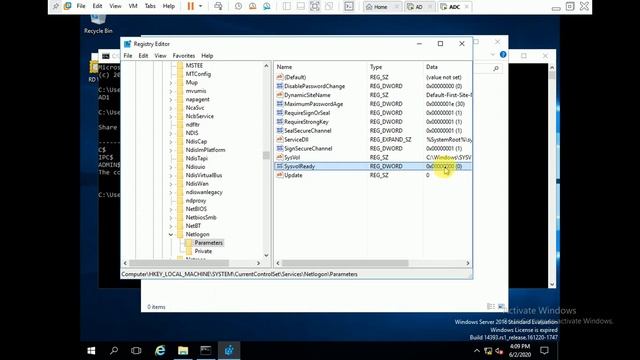The height and width of the screenshot is (360, 640).
Task: Expand the NdisWan registry key
Action: tap(171, 184)
